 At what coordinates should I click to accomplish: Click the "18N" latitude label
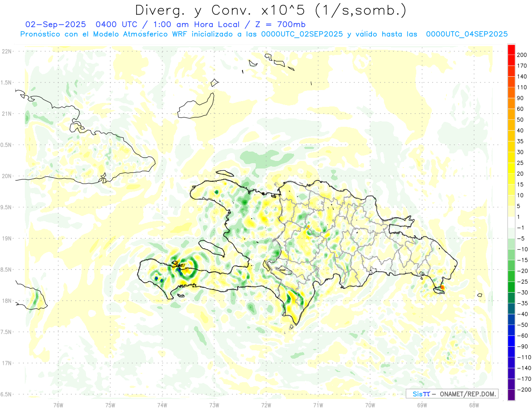(x=7, y=301)
